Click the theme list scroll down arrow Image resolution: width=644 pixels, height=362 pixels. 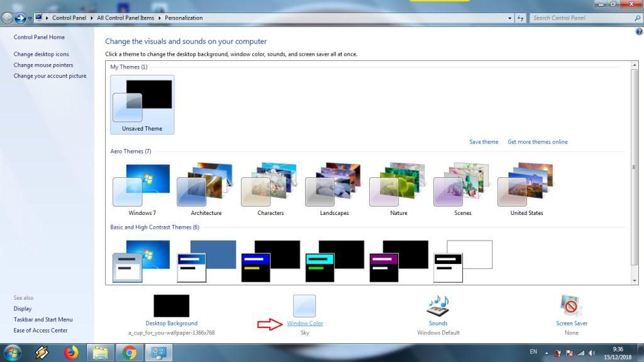[x=635, y=281]
